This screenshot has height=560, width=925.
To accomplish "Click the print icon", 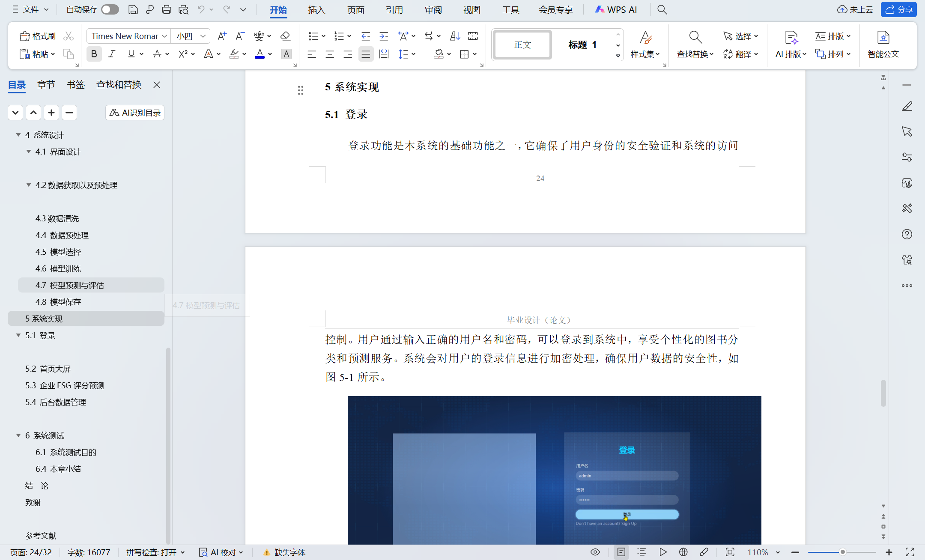I will pos(167,9).
